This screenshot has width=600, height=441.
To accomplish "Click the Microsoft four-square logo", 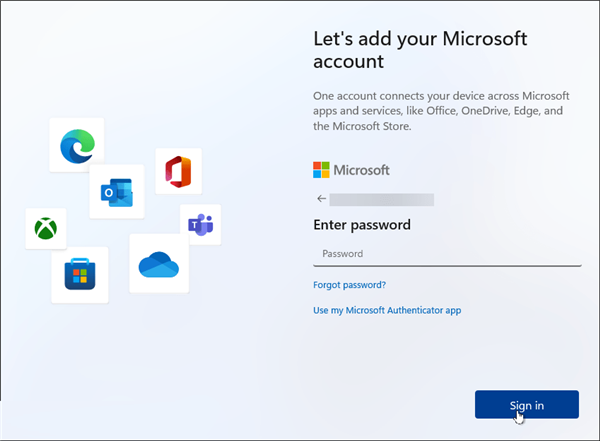I will tap(321, 170).
